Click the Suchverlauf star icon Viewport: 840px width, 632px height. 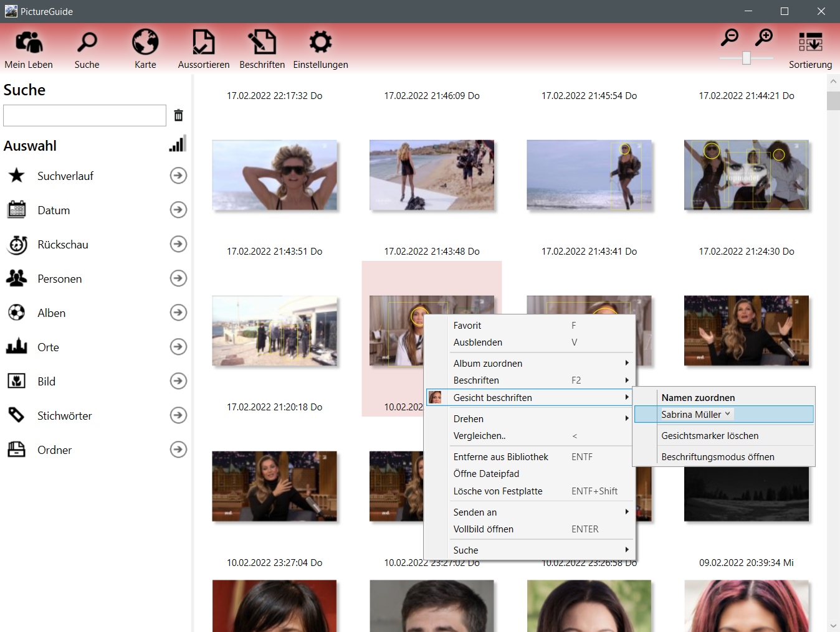(x=17, y=176)
